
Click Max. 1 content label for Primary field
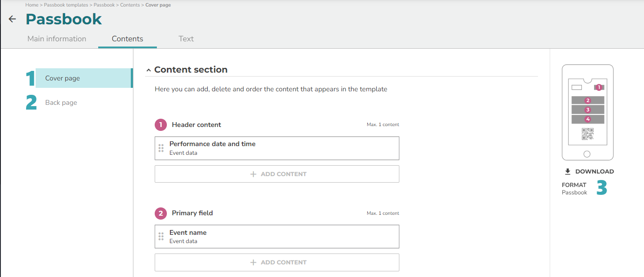point(383,213)
